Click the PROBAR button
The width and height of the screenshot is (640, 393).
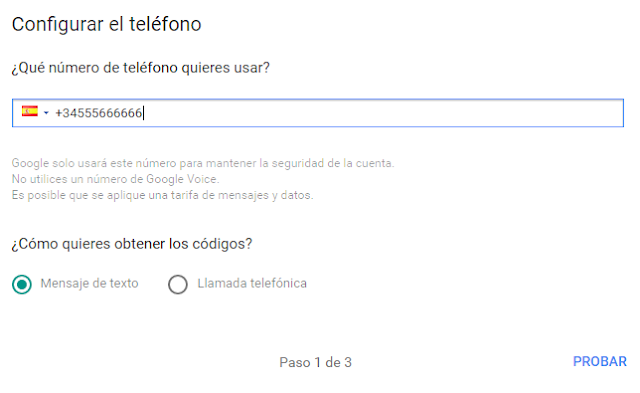(x=600, y=362)
